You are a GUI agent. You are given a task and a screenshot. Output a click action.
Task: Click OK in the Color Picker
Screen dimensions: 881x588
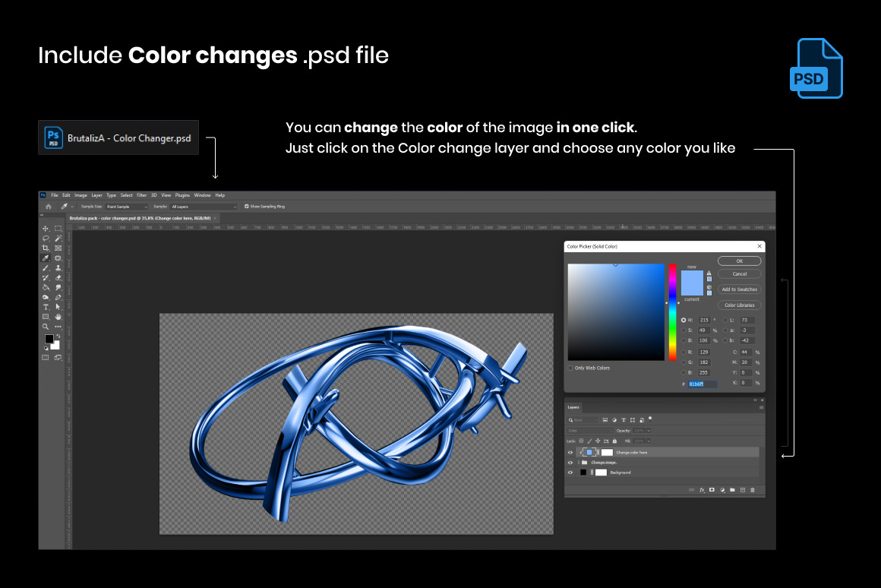[740, 261]
